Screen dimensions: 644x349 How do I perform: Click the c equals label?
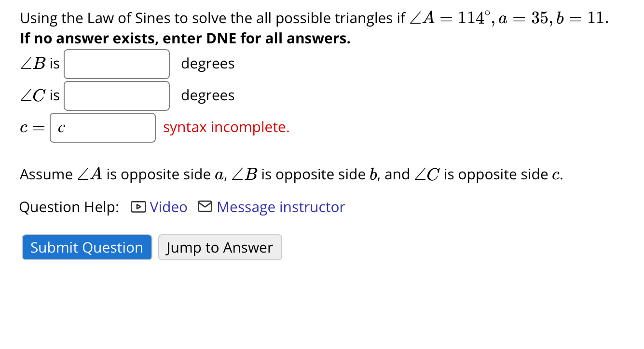click(31, 127)
